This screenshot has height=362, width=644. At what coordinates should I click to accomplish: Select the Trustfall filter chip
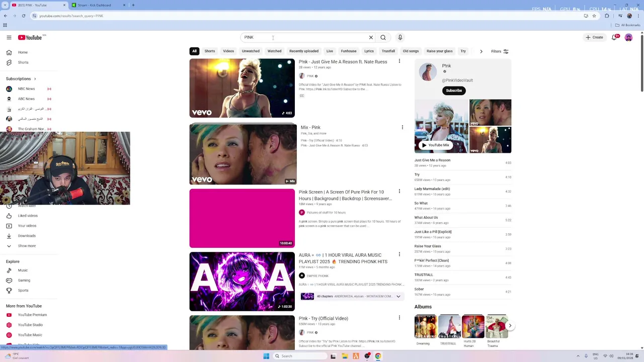(388, 51)
